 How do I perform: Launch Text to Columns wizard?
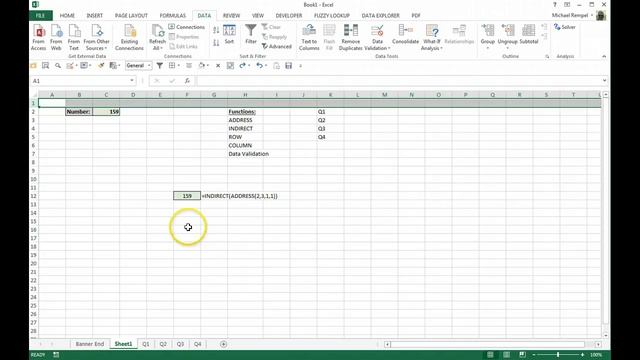click(x=309, y=37)
